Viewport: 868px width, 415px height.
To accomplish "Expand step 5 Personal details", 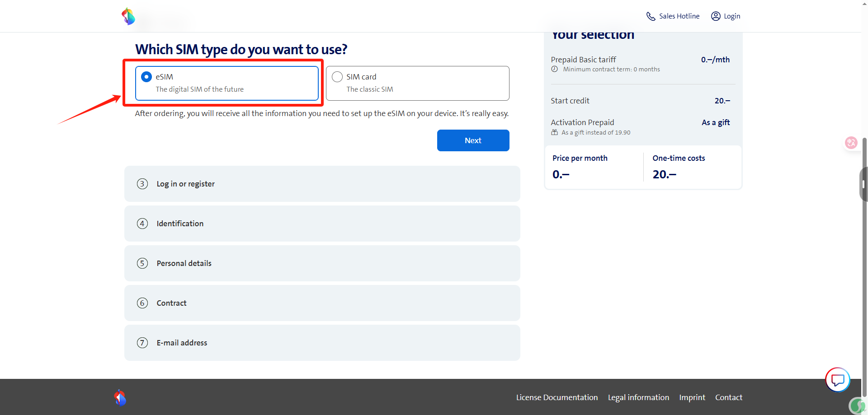I will coord(322,263).
